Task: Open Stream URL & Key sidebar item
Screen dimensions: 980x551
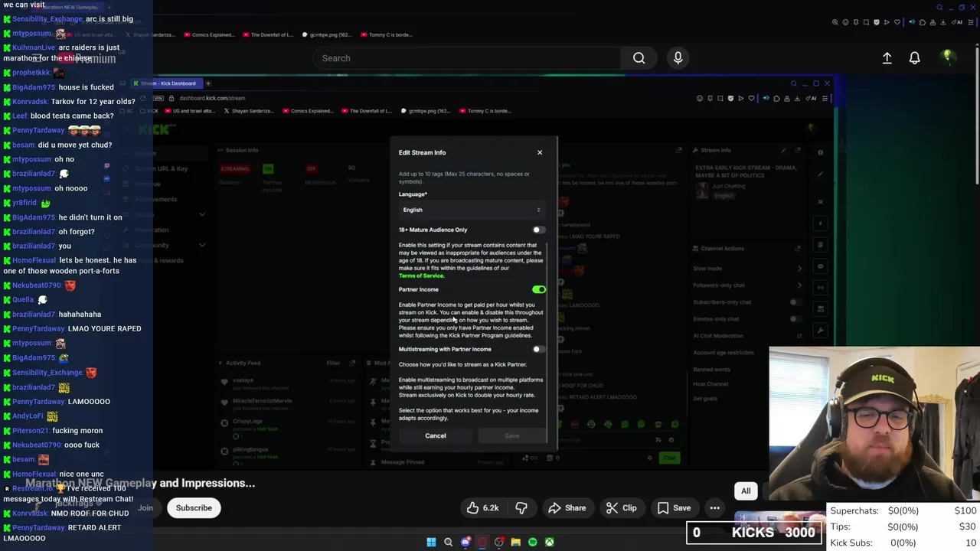Action: click(x=161, y=168)
